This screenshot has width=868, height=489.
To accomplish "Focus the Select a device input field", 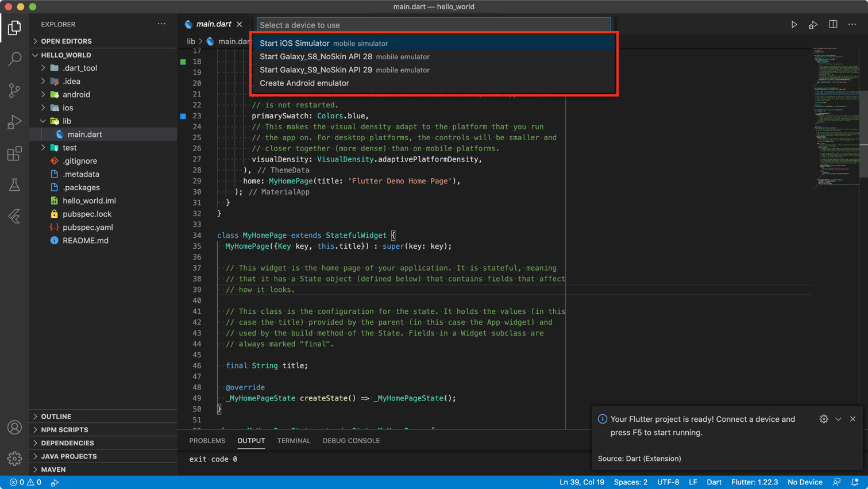I will [x=434, y=25].
